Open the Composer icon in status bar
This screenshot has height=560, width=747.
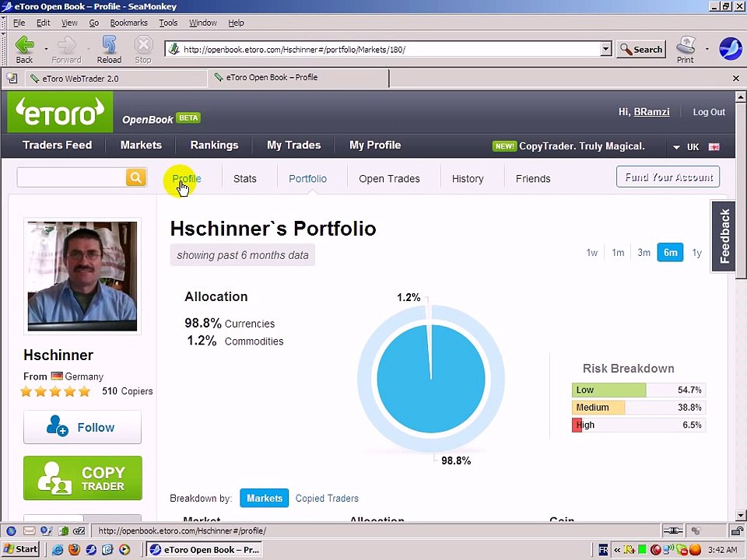(x=46, y=530)
